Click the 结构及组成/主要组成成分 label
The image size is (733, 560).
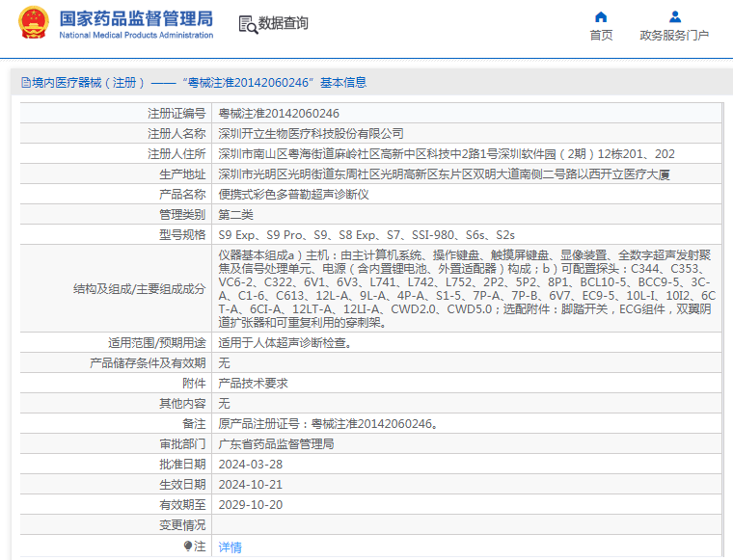[x=139, y=288]
